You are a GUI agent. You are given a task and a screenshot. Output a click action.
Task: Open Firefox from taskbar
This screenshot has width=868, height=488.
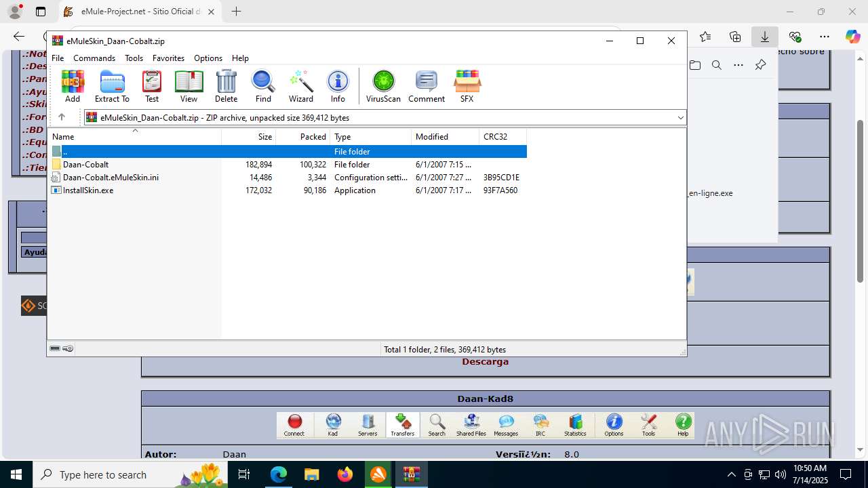(345, 474)
